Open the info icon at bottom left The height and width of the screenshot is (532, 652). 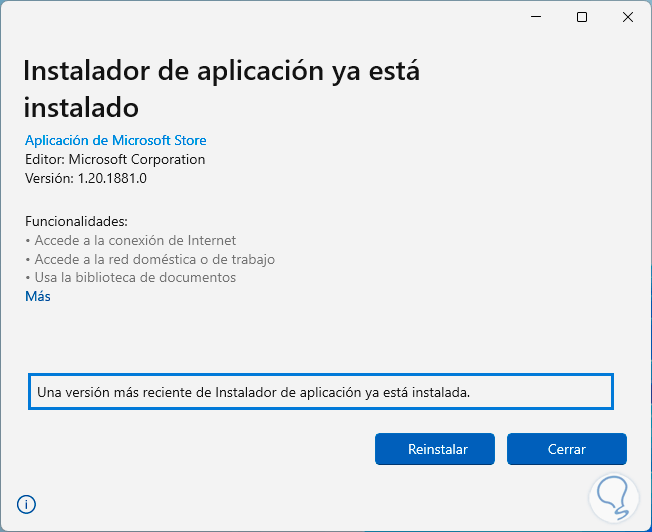(26, 504)
